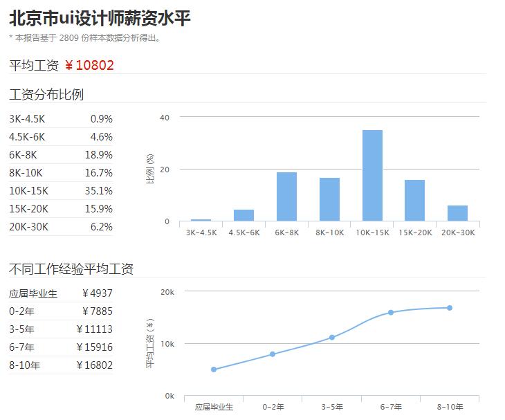Click the 35.1% percentage value
The image size is (505, 420).
pos(99,191)
